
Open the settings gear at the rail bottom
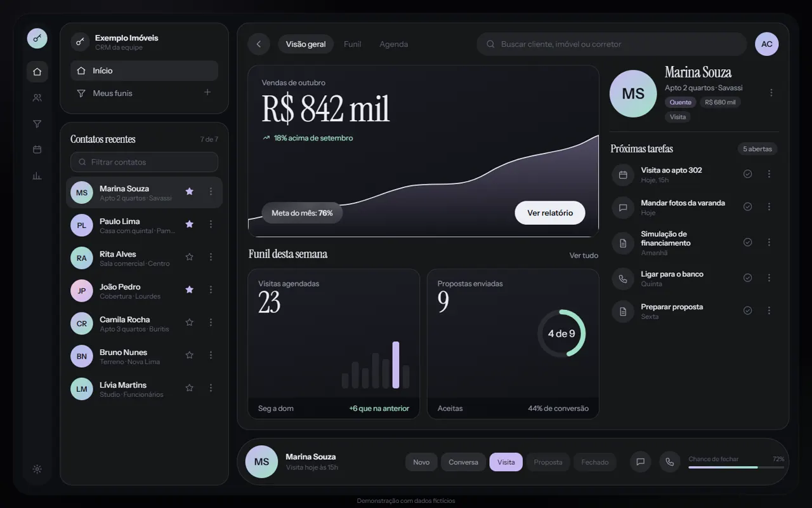coord(37,469)
